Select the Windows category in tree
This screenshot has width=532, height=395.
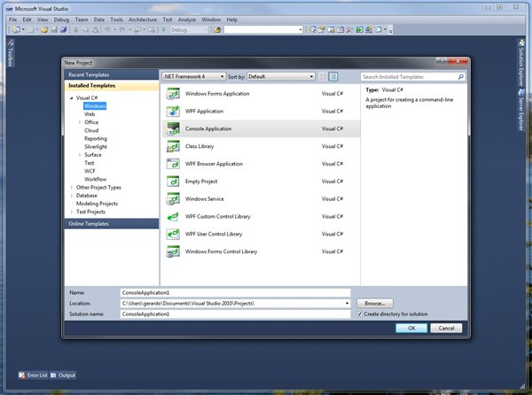click(x=95, y=106)
